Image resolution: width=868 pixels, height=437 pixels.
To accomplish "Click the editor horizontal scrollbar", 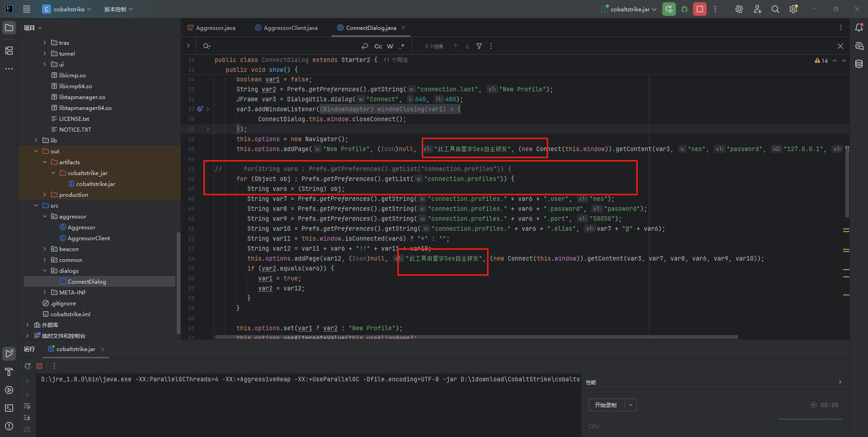I will pyautogui.click(x=476, y=337).
